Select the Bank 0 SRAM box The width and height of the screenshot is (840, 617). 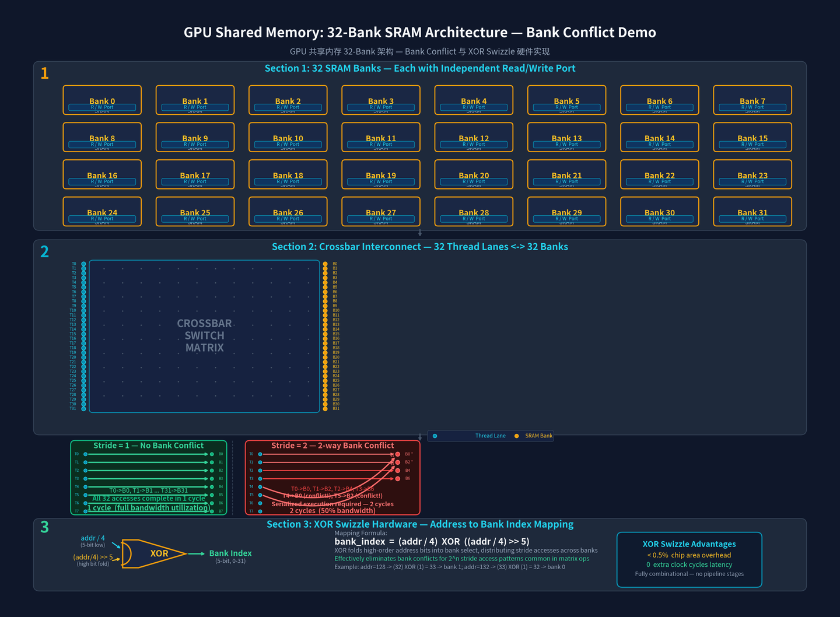click(x=102, y=100)
